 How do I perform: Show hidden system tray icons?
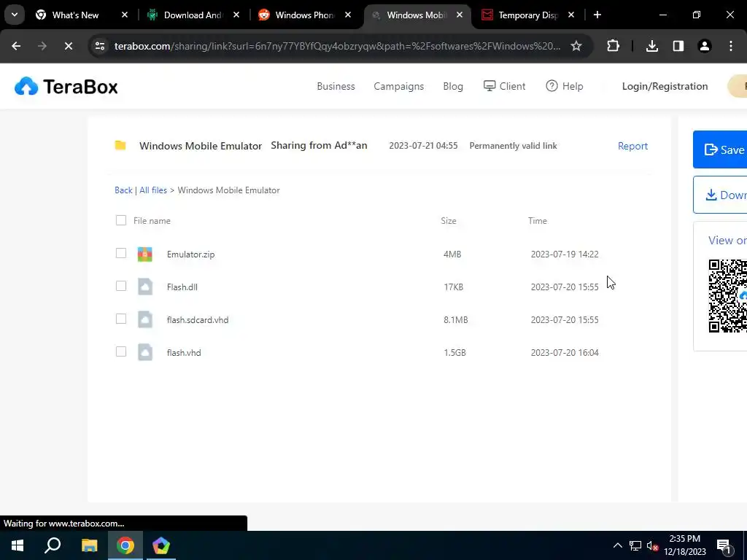pos(617,545)
